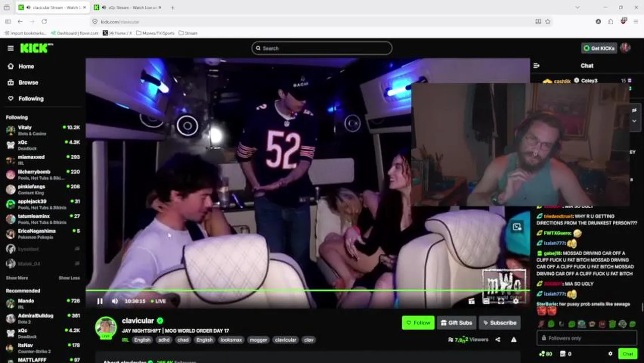
Task: Collapse the chat panel arrow icon
Action: [536, 66]
